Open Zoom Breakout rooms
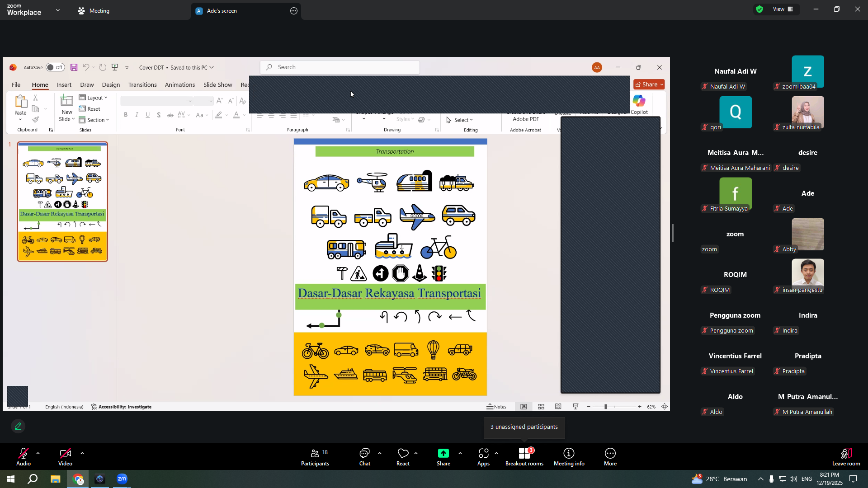868x488 pixels. point(524,457)
